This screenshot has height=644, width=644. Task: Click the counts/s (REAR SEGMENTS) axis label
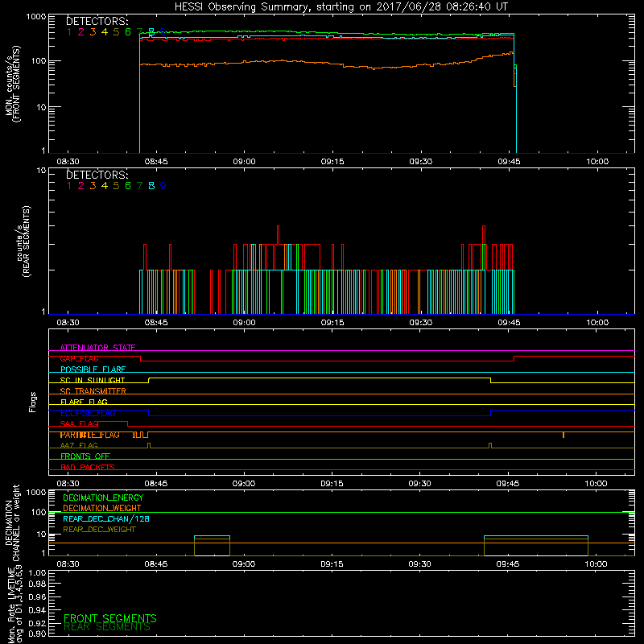(24, 241)
